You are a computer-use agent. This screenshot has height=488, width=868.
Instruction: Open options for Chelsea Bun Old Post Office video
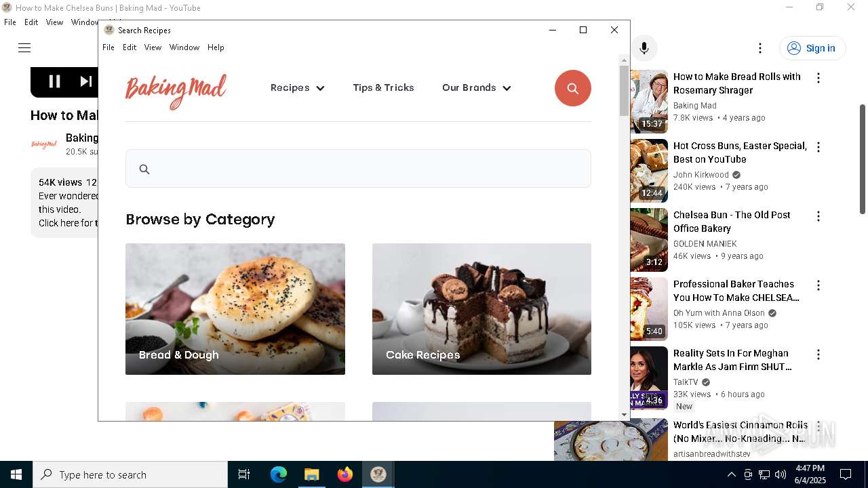(x=818, y=216)
